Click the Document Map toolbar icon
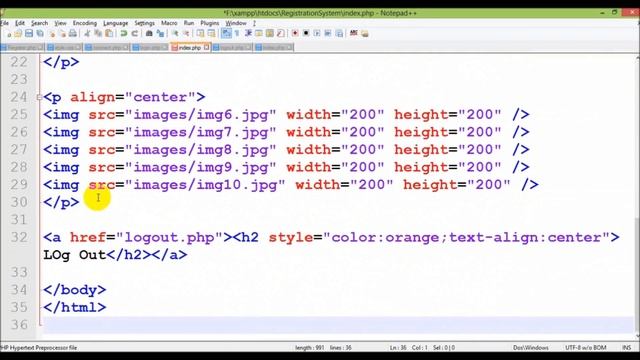 (x=270, y=33)
